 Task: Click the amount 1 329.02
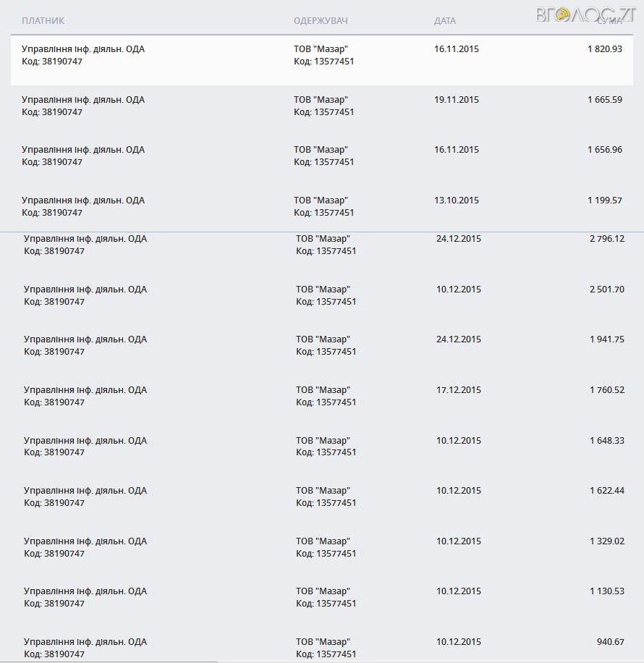(607, 541)
